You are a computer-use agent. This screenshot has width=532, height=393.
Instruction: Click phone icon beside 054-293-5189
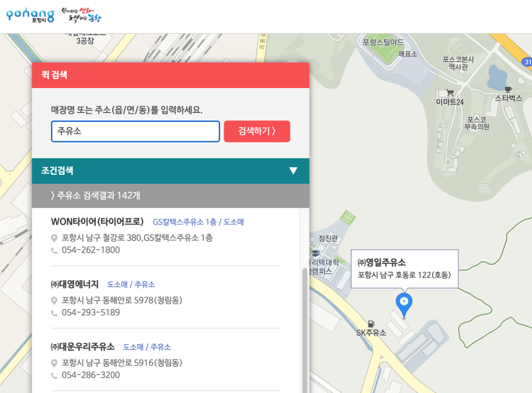click(54, 313)
